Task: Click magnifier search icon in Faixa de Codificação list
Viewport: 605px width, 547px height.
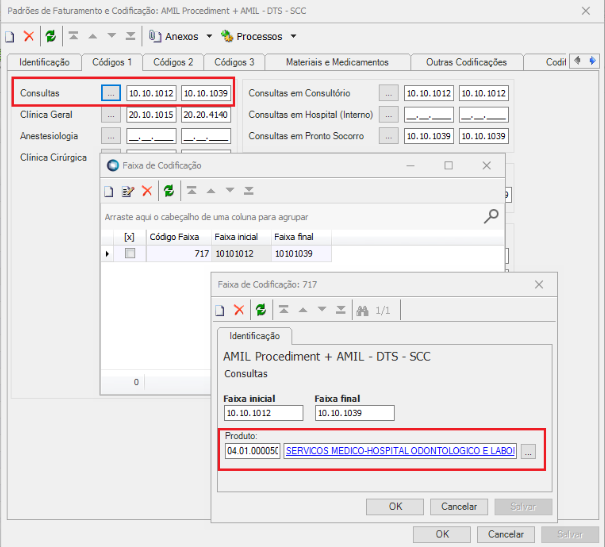Action: point(491,216)
